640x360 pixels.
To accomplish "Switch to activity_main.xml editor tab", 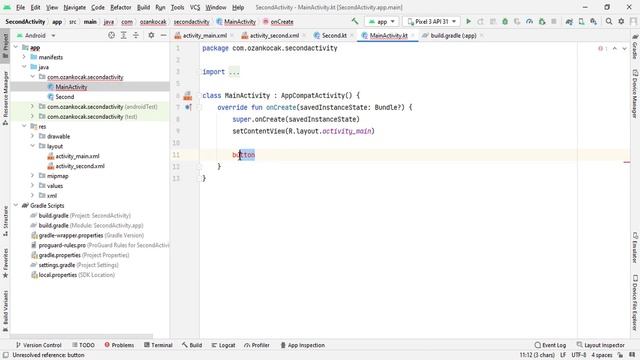I will 204,36.
